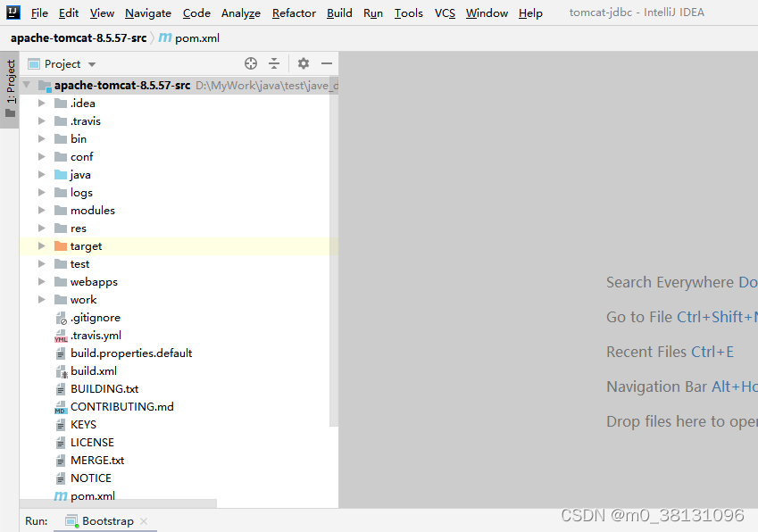Open the Edit menu
This screenshot has width=758, height=532.
tap(69, 13)
